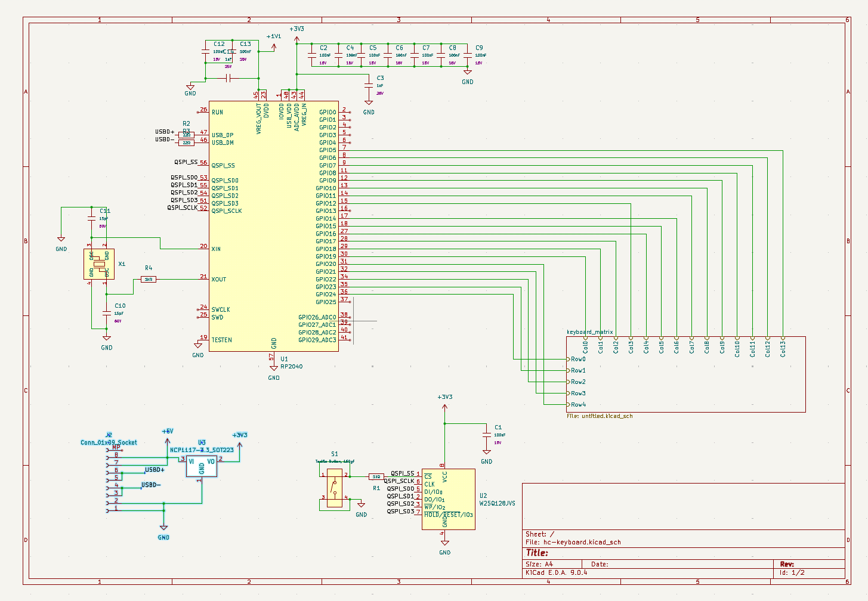868x601 pixels.
Task: Select crystal oscillator X1 symbol
Action: pos(99,264)
